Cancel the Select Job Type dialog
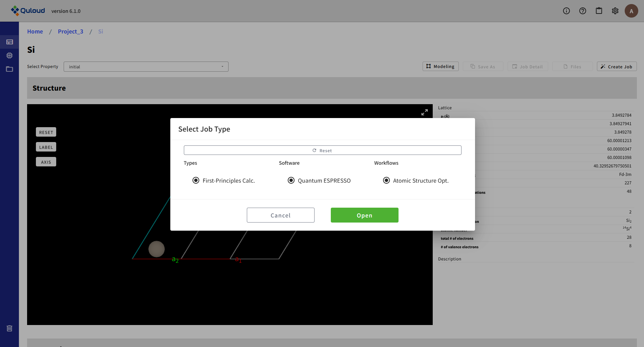Image resolution: width=644 pixels, height=347 pixels. [x=280, y=215]
